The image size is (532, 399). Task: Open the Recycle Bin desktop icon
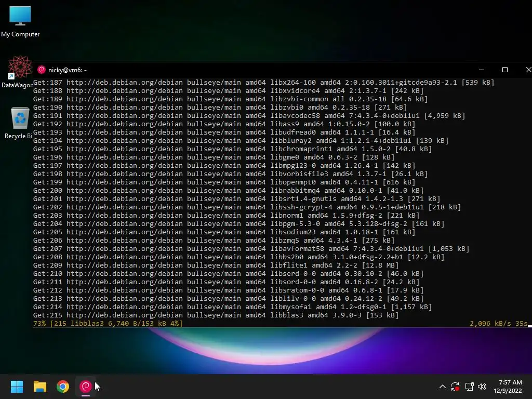click(x=19, y=123)
